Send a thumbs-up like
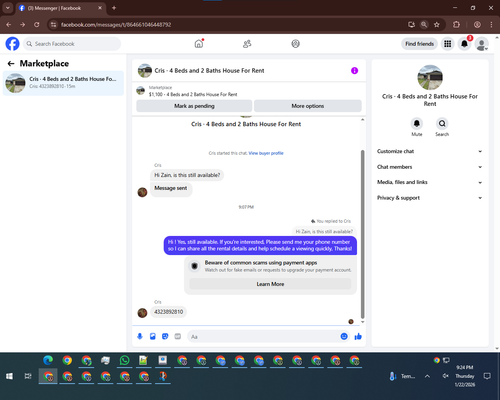 pyautogui.click(x=358, y=336)
